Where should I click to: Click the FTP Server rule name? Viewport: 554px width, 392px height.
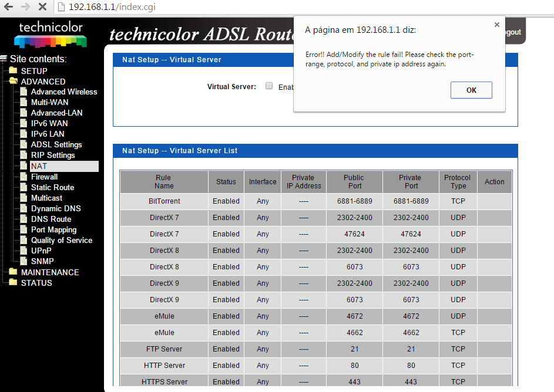click(164, 349)
